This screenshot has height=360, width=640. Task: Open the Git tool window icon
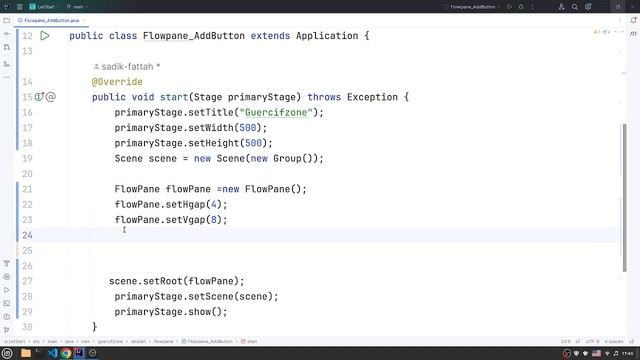click(7, 329)
